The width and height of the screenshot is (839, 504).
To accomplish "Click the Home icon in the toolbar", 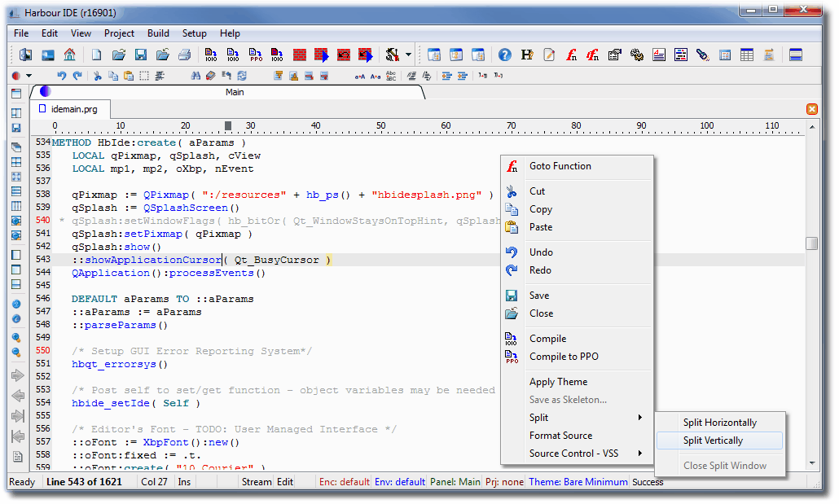I will tap(69, 55).
